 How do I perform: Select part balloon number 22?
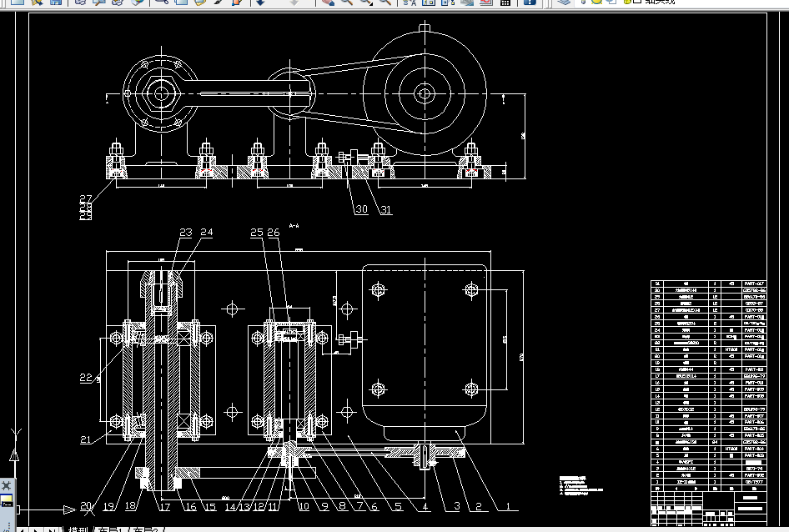click(86, 378)
